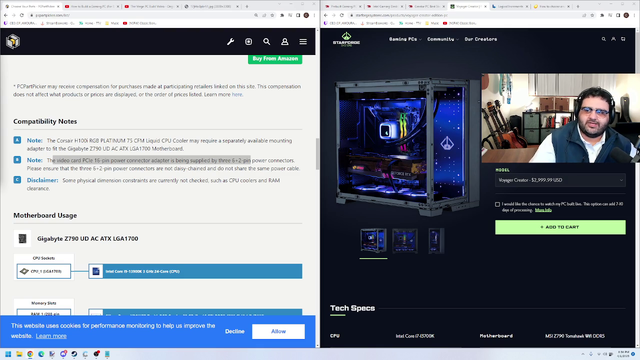Open a new tab in the left browser window
640x360 pixels.
[247, 7]
